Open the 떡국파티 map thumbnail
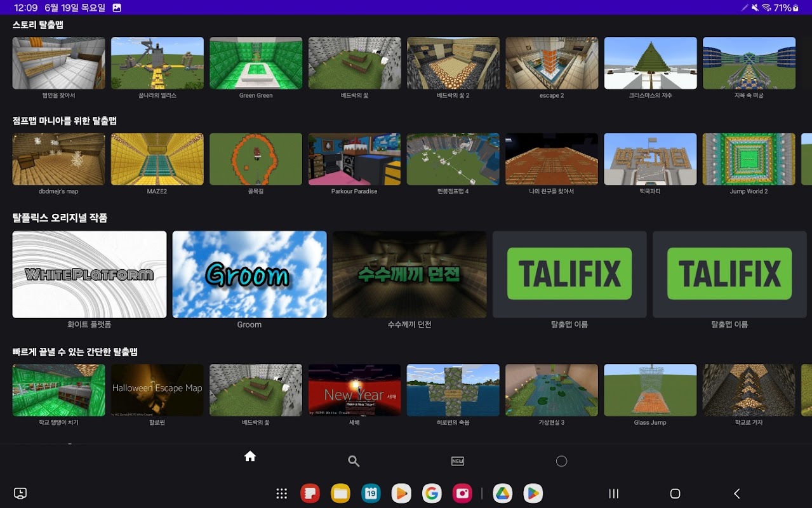The width and height of the screenshot is (812, 508). click(x=651, y=159)
